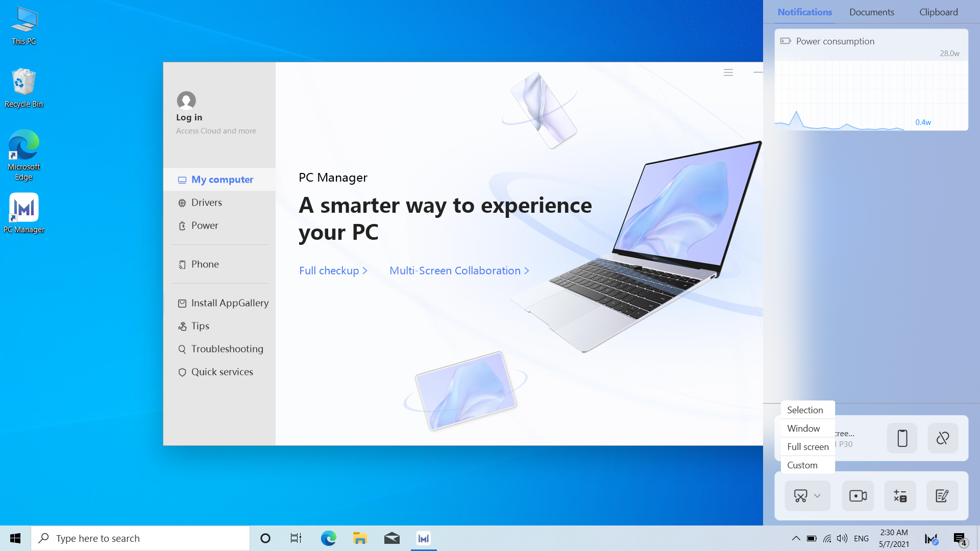Select Recycle Bin desktop icon

[x=24, y=88]
